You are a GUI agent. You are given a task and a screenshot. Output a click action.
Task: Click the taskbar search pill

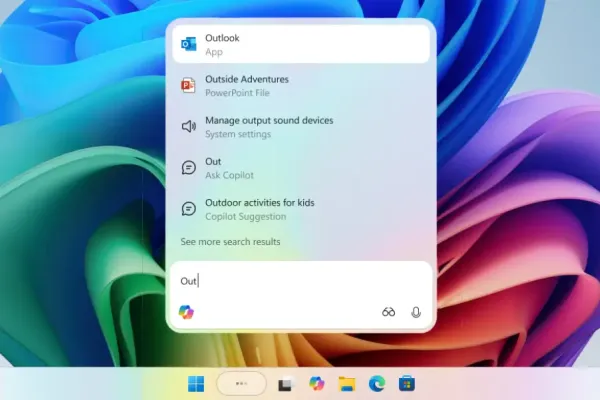pos(241,383)
